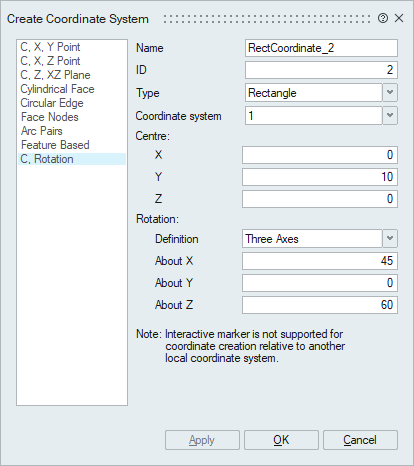Open the help question-mark icon
Image resolution: width=414 pixels, height=466 pixels.
coord(383,18)
